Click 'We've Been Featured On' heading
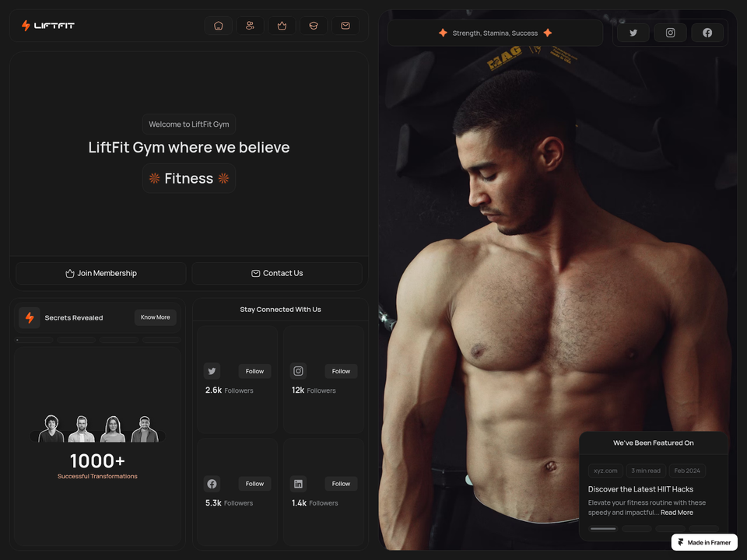This screenshot has width=747, height=560. [653, 443]
